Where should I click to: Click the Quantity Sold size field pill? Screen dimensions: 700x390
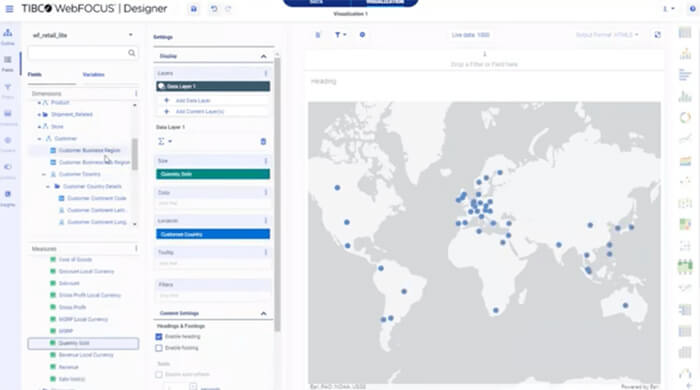(x=213, y=174)
